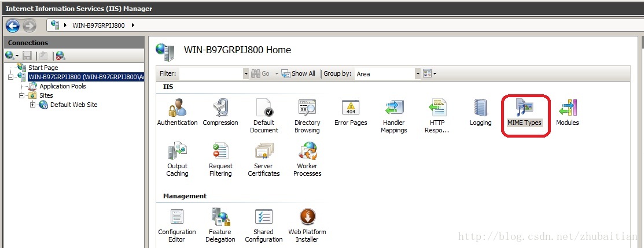
Task: Click the address bar arrow after WIN-B97GRPIJ800
Action: (x=133, y=25)
